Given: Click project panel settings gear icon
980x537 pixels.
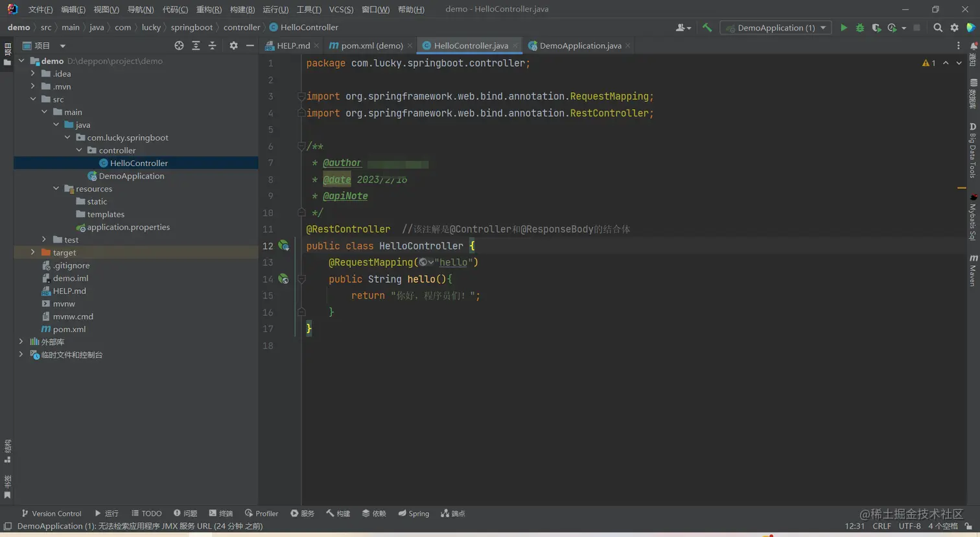Looking at the screenshot, I should [x=233, y=45].
